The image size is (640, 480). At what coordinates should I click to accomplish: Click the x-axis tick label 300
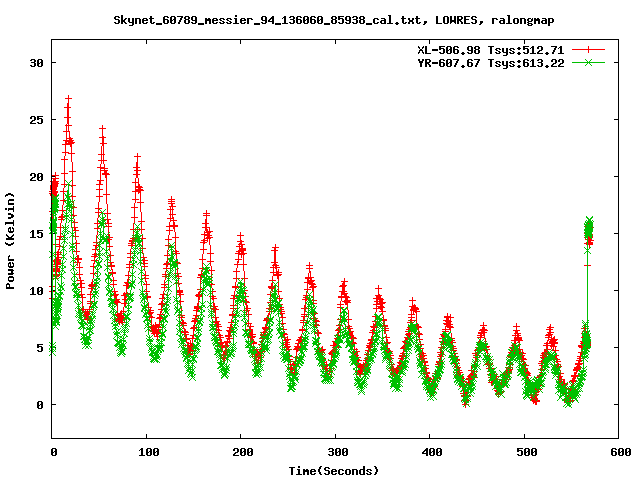338,452
